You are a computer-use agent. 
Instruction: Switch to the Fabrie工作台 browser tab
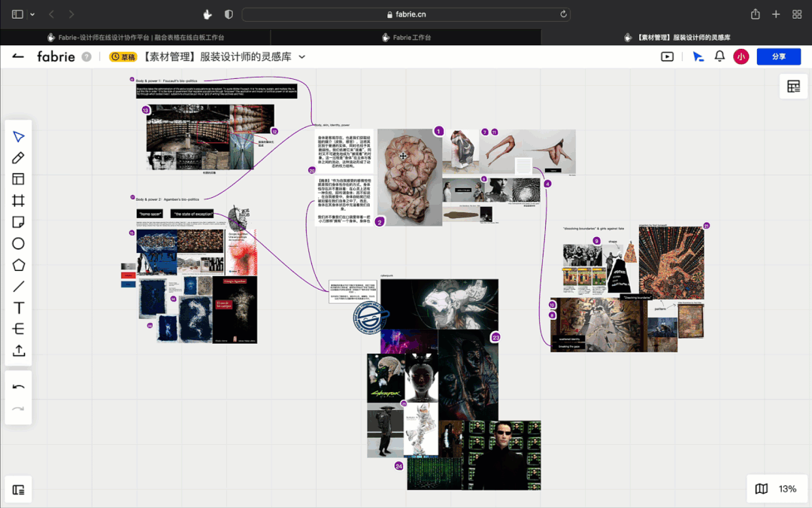click(x=406, y=38)
